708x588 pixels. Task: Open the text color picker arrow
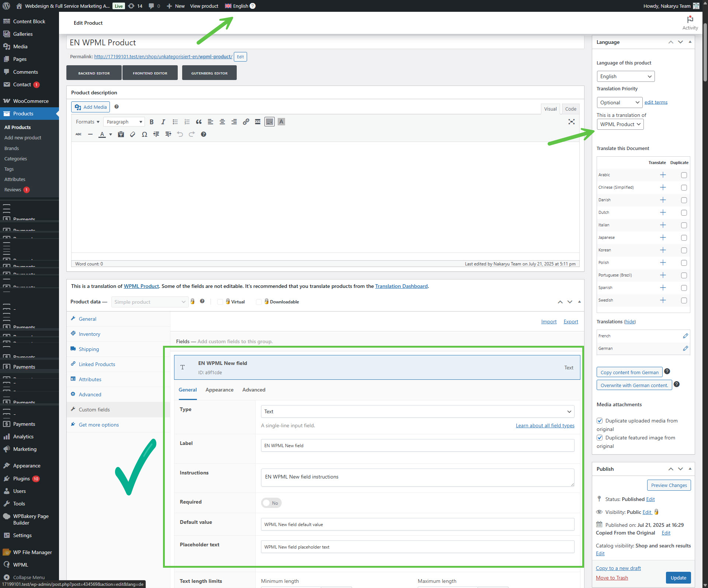(x=111, y=134)
